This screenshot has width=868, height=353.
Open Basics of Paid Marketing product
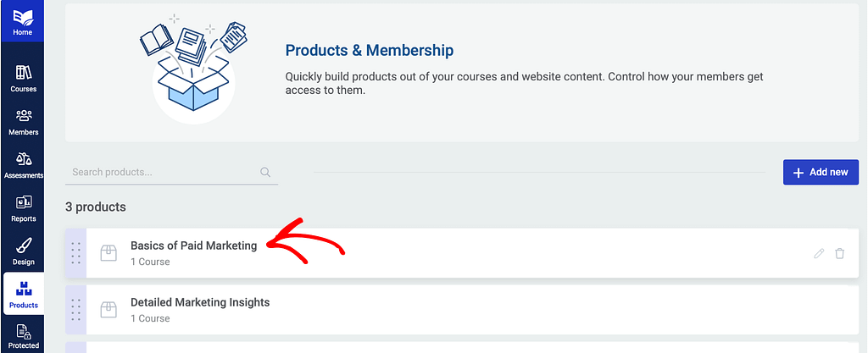point(194,245)
